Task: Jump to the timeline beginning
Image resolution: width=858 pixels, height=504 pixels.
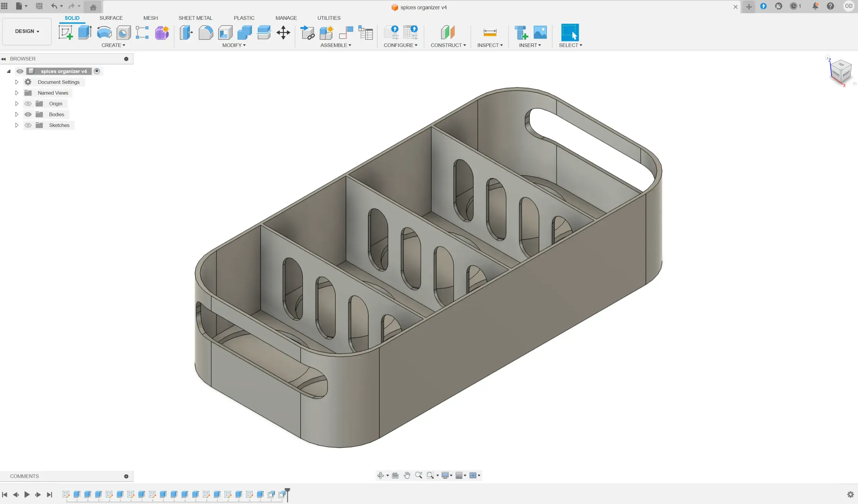Action: pos(5,495)
